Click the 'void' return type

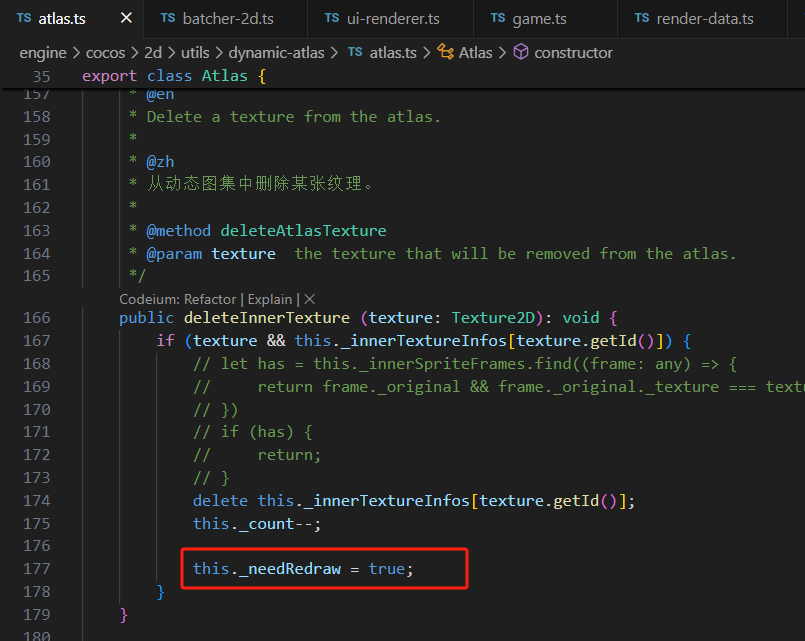581,318
